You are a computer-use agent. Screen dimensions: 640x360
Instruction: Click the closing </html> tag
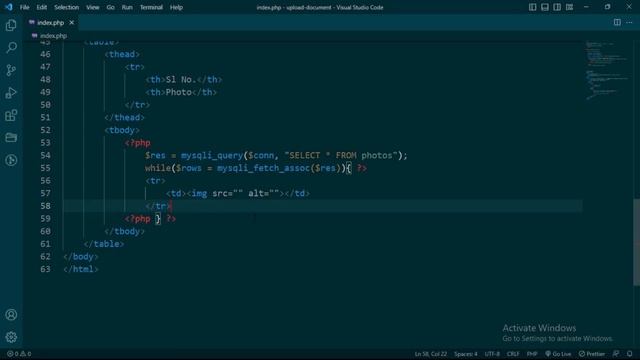pyautogui.click(x=81, y=269)
